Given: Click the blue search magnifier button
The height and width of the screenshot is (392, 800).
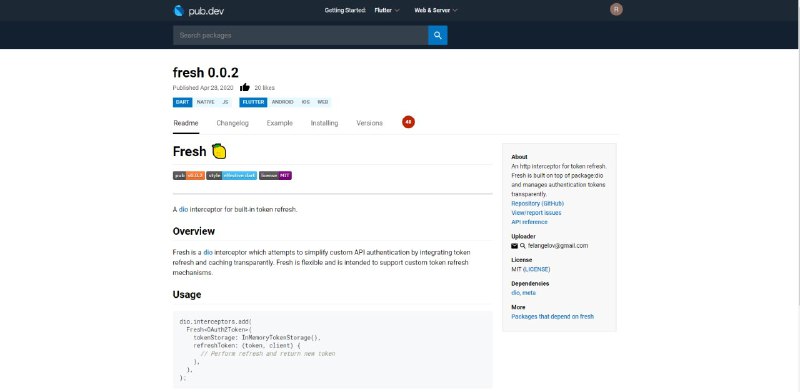Looking at the screenshot, I should [x=437, y=35].
